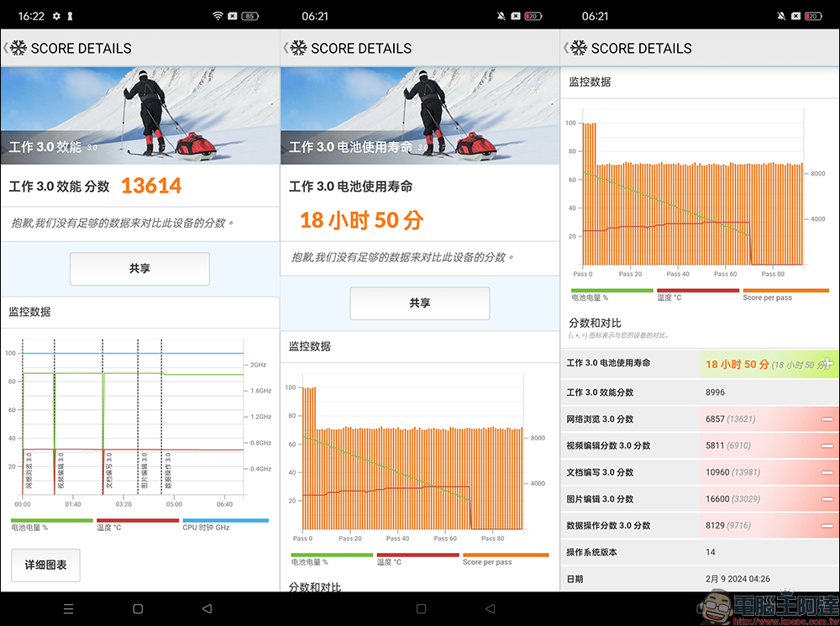Collapse the 文档编写 3.0 分数 row minus icon
Image resolution: width=840 pixels, height=626 pixels.
pyautogui.click(x=827, y=472)
